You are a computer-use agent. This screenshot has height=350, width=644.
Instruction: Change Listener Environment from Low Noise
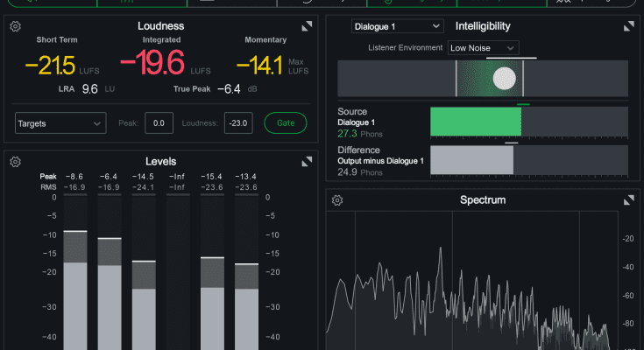483,47
